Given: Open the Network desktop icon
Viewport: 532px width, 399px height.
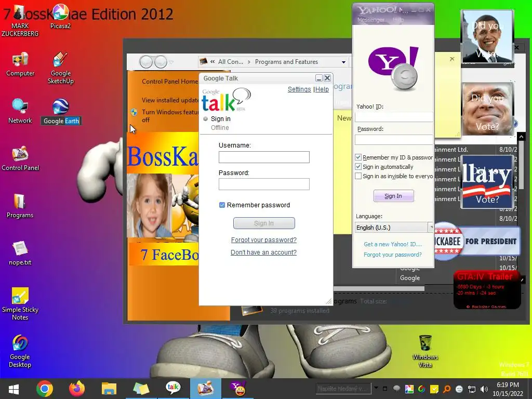Looking at the screenshot, I should coord(20,111).
